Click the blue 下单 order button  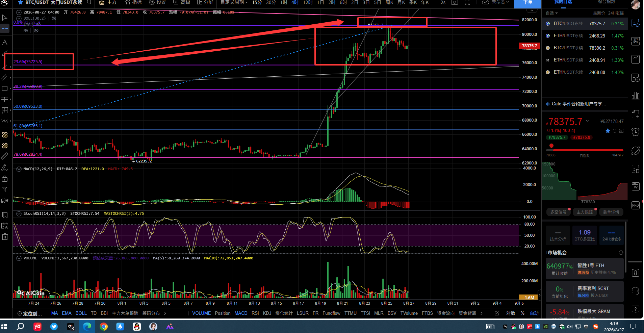tap(528, 3)
